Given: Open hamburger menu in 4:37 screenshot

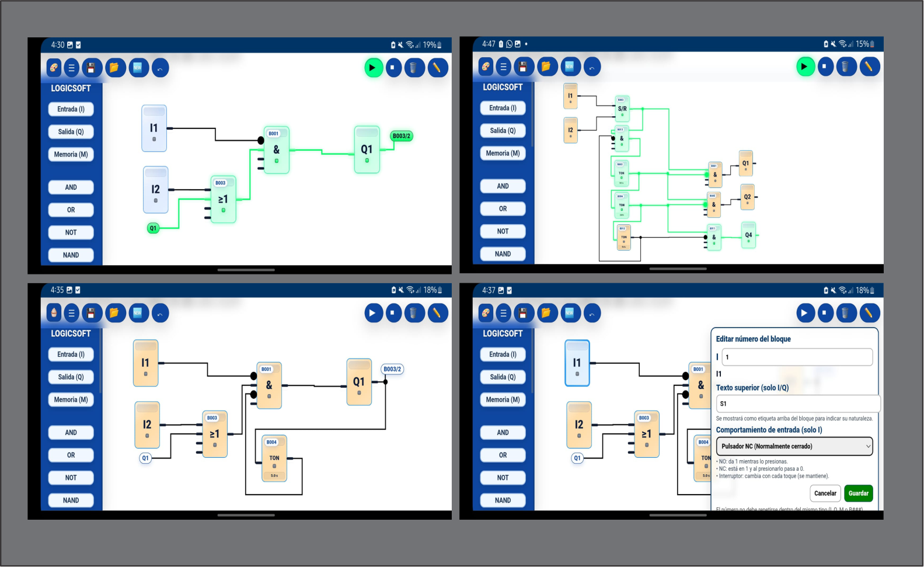Looking at the screenshot, I should [x=503, y=313].
